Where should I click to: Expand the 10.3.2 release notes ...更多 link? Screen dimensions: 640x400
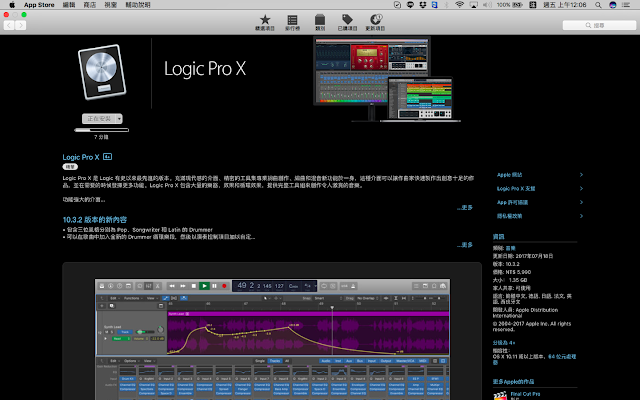(465, 245)
